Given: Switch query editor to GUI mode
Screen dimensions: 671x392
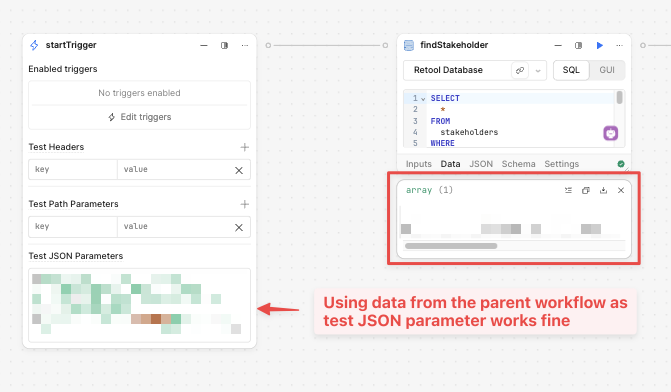Looking at the screenshot, I should pyautogui.click(x=607, y=70).
